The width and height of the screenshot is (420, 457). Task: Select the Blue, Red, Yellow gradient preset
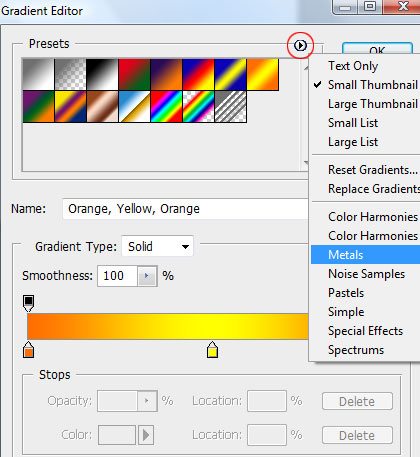[x=198, y=74]
